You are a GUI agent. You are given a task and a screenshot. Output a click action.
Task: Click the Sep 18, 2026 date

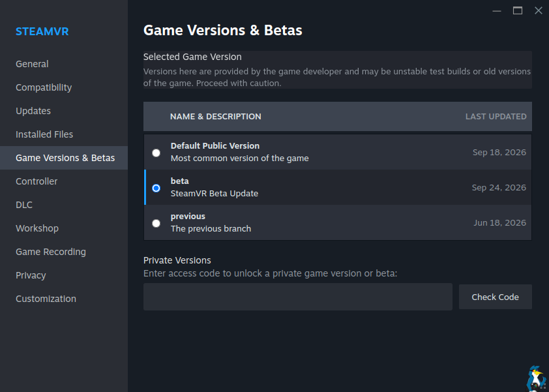click(x=499, y=153)
